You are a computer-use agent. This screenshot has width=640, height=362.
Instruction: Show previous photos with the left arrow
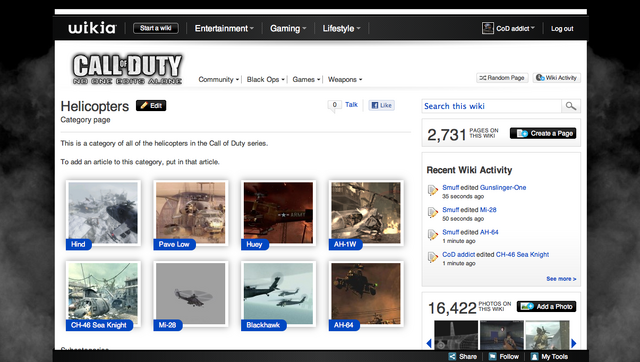click(x=429, y=343)
